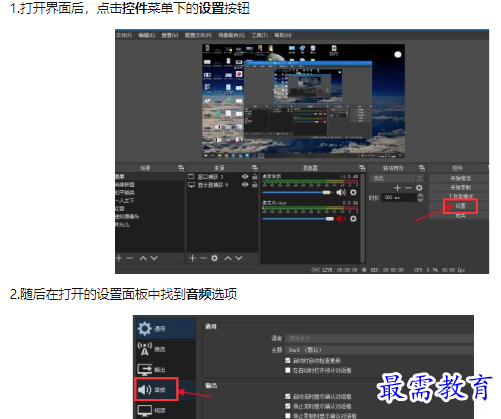Mute the 桌面音频 speaker icon
The width and height of the screenshot is (501, 419).
click(341, 192)
